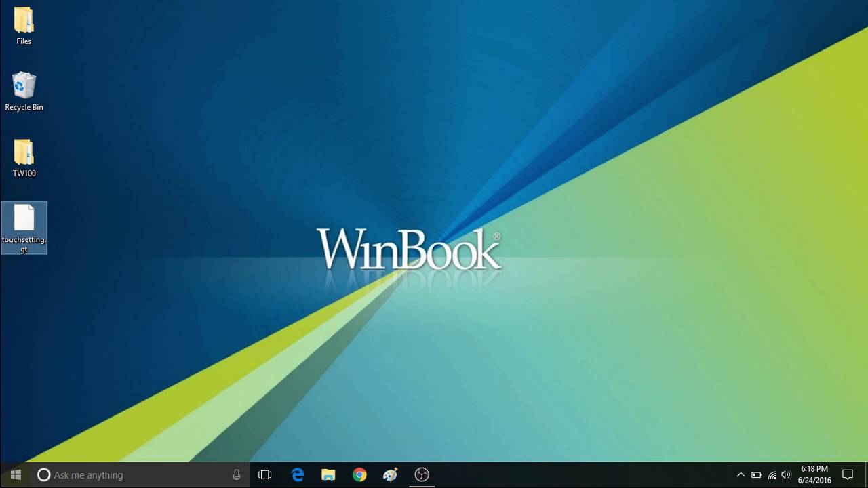Select the Recycle Bin icon

[x=24, y=91]
